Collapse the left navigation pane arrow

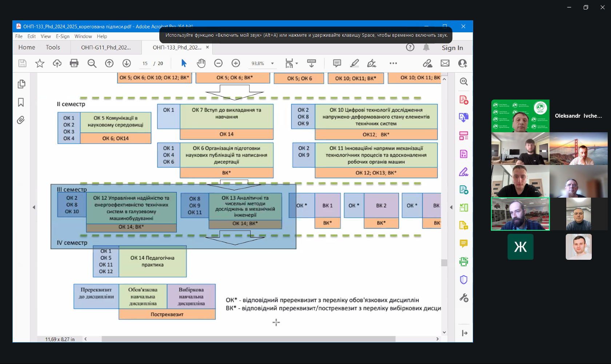point(34,207)
